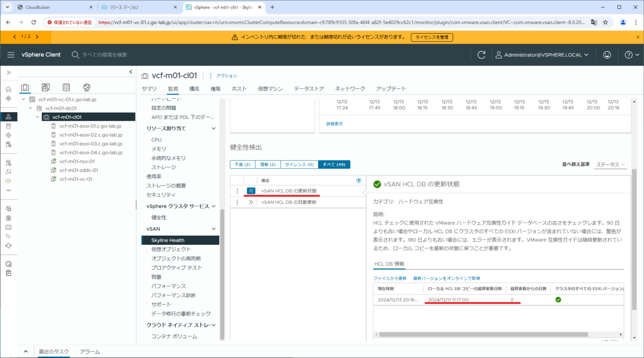
Task: Open the データストア tab
Action: point(309,88)
